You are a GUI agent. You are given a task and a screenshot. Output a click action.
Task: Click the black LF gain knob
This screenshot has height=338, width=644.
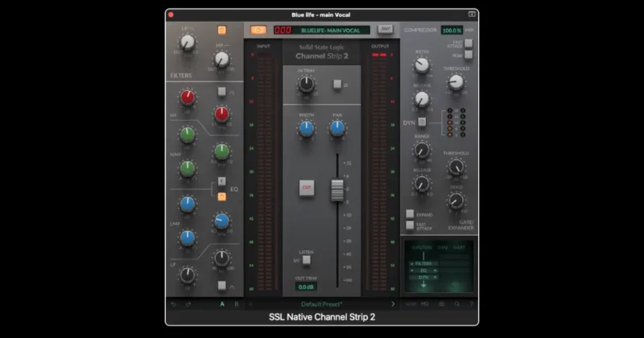[x=188, y=275]
